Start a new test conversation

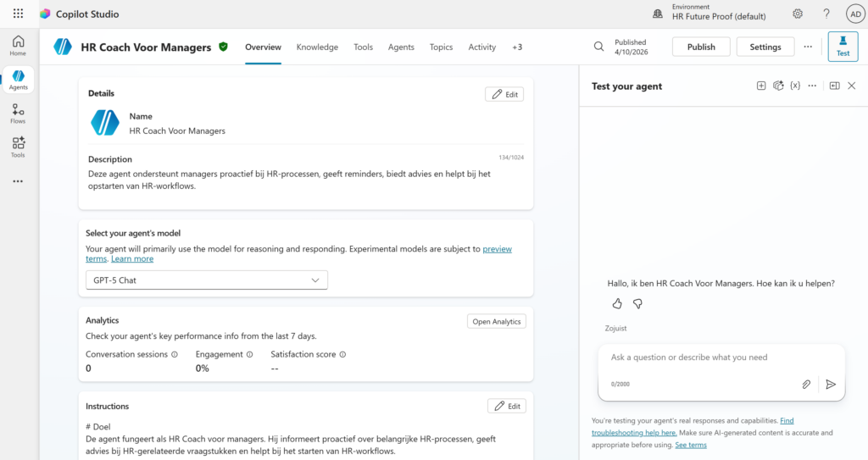point(761,86)
